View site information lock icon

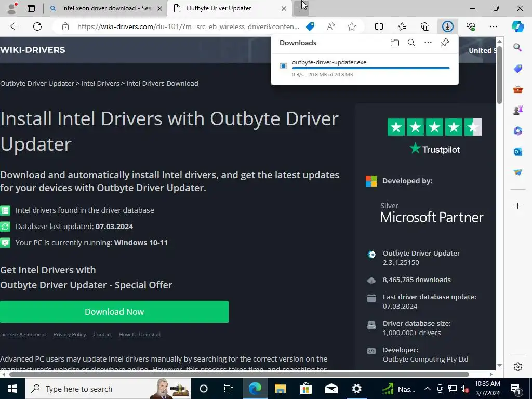65,27
